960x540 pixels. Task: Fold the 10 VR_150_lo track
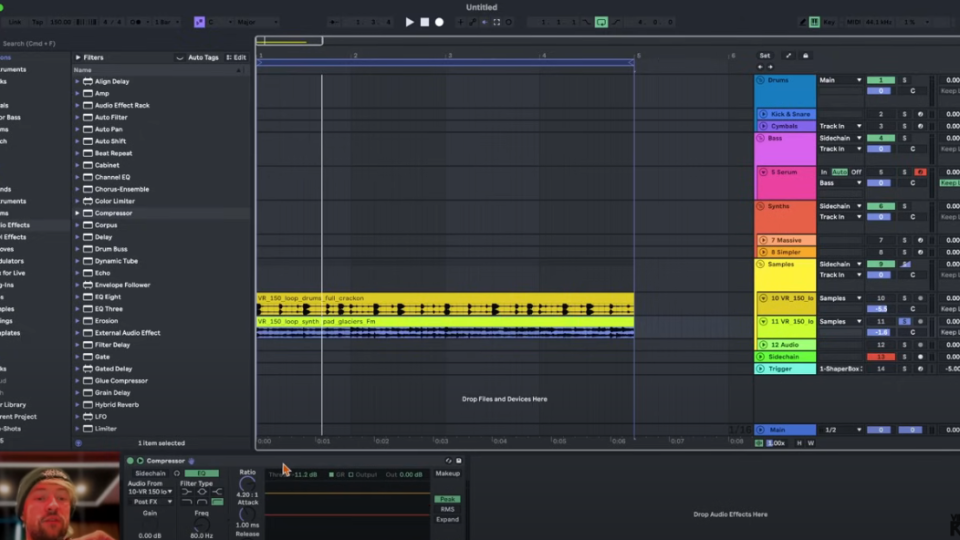[x=763, y=298]
